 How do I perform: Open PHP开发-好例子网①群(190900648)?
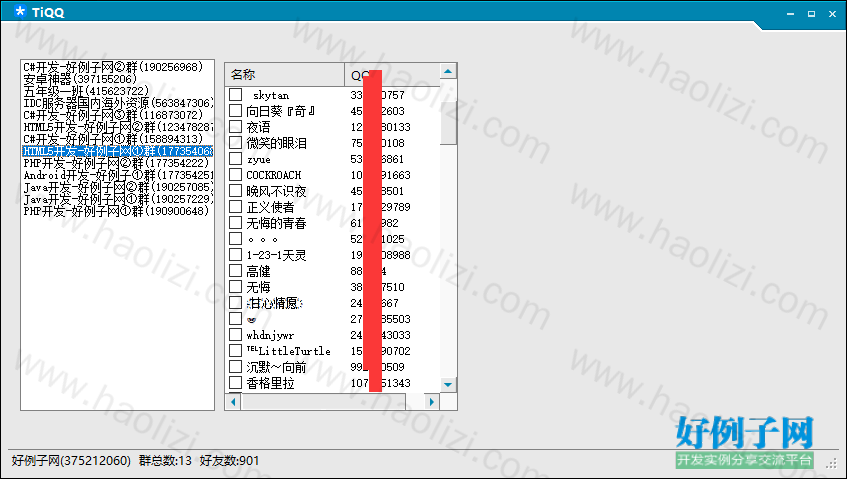[116, 211]
